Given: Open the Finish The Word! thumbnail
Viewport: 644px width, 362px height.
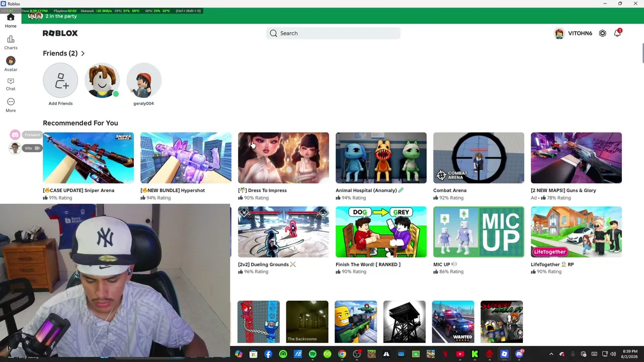Looking at the screenshot, I should (x=381, y=232).
